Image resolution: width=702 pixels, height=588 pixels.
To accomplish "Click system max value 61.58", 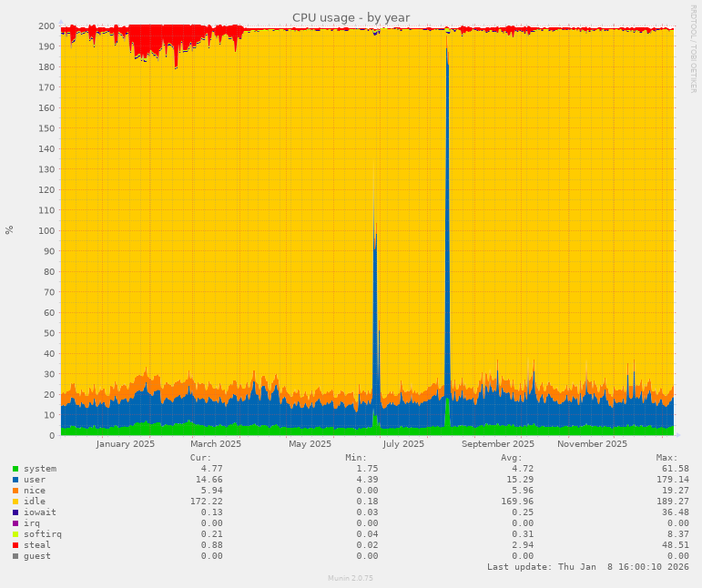I will click(676, 469).
